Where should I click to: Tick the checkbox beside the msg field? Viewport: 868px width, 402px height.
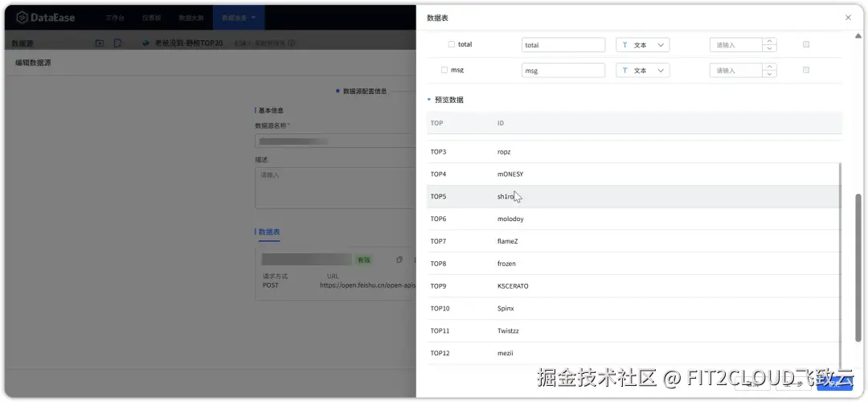coord(444,70)
